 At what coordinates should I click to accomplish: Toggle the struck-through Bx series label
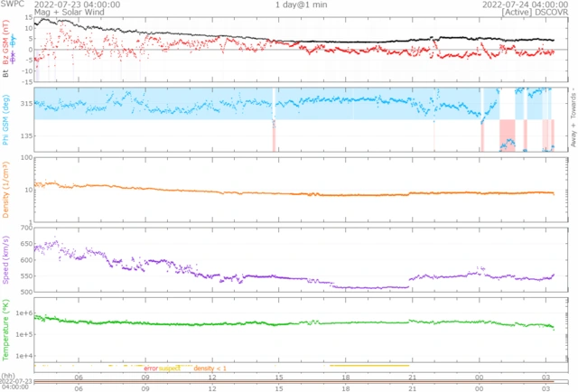pos(13,57)
